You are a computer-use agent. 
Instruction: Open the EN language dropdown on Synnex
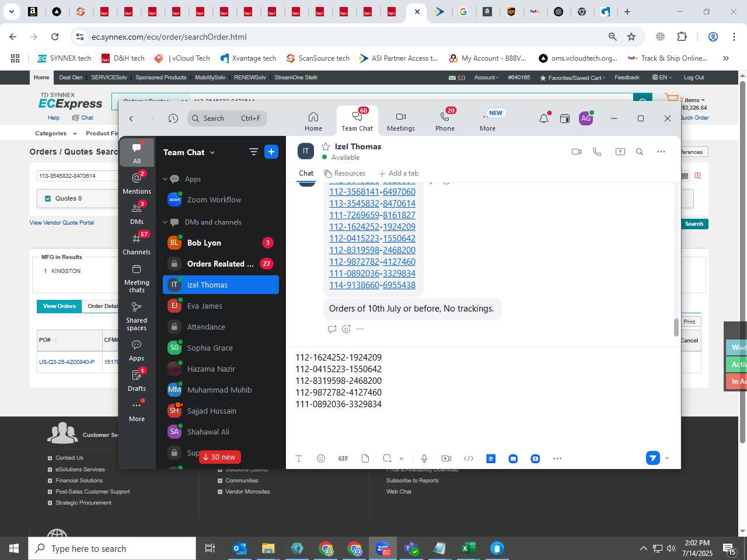[x=662, y=78]
